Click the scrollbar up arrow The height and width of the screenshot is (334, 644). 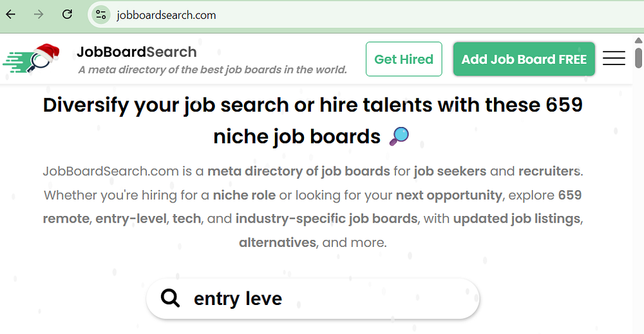click(x=638, y=39)
